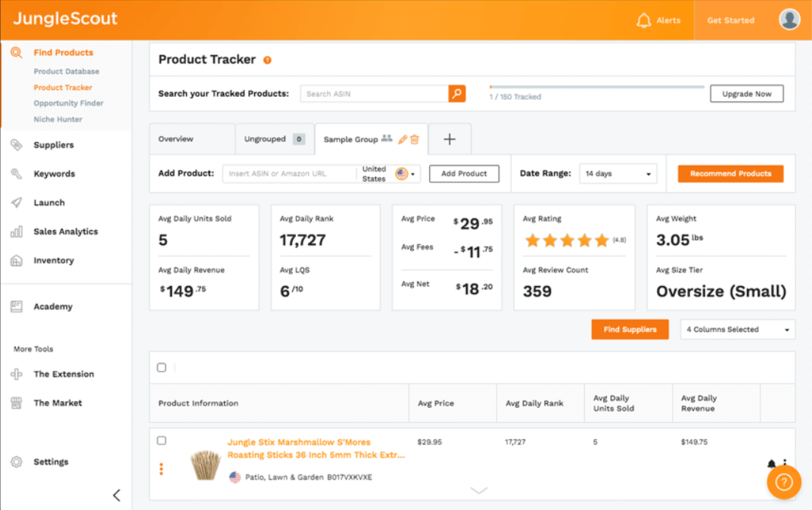The image size is (812, 510).
Task: Click the Oversize (Small) size tier value
Action: click(x=721, y=291)
